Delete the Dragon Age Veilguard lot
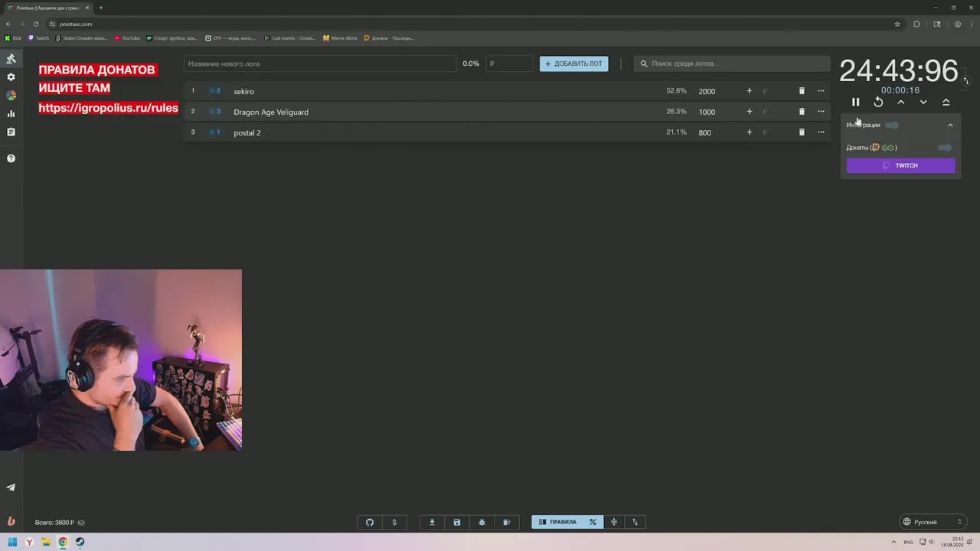 802,112
